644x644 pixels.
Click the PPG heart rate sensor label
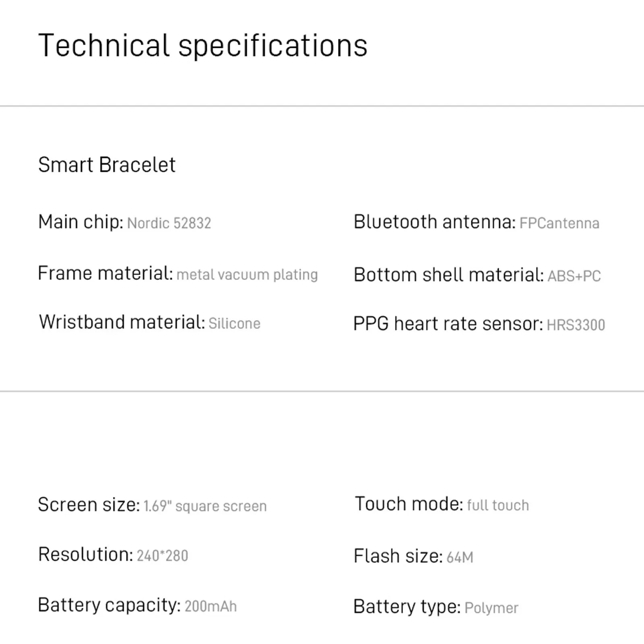click(448, 324)
